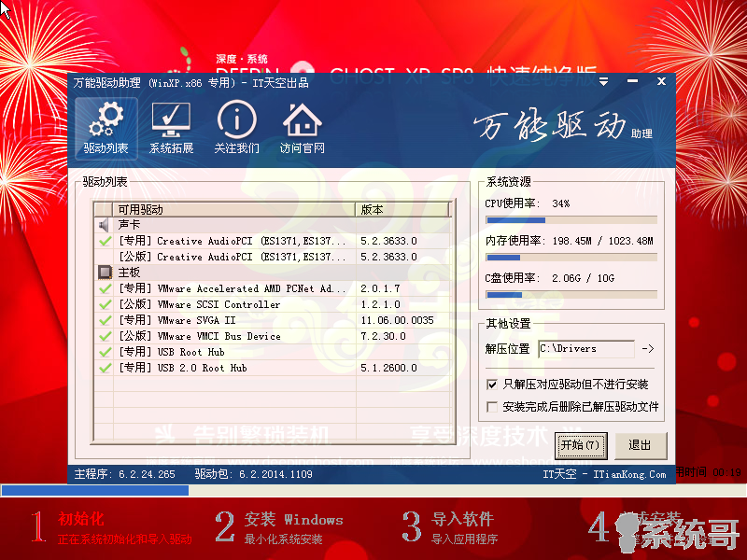Click the 导入软件 step 3 label
Screen dimensions: 747x560
click(462, 519)
